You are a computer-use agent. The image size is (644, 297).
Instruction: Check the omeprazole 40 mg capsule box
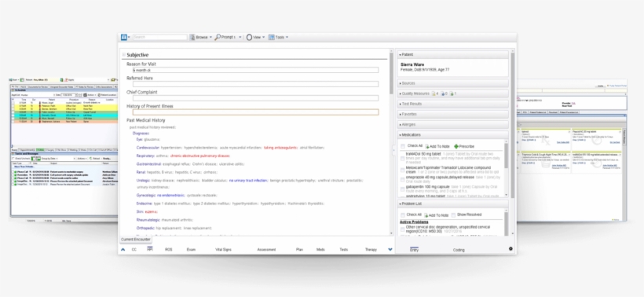(403, 179)
